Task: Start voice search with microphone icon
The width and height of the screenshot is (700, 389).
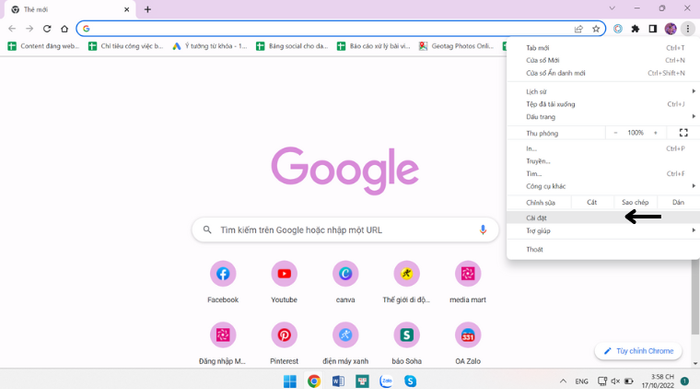Action: (483, 230)
